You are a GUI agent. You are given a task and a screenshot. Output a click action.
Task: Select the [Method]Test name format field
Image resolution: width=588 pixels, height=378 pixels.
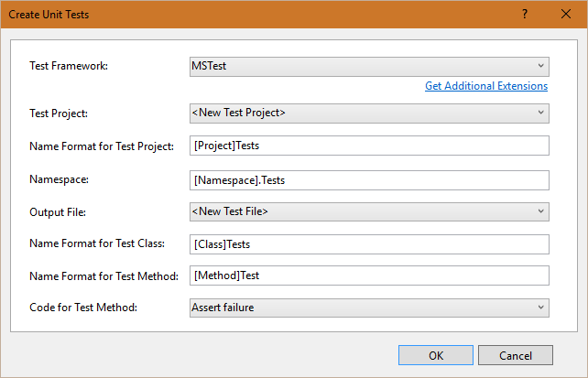point(368,275)
